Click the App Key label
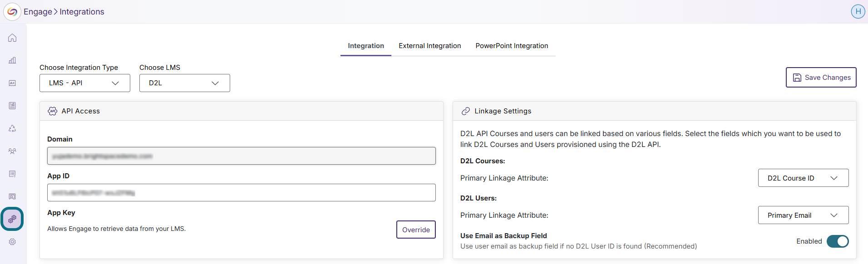Screen dimensions: 868x264 (x=61, y=213)
